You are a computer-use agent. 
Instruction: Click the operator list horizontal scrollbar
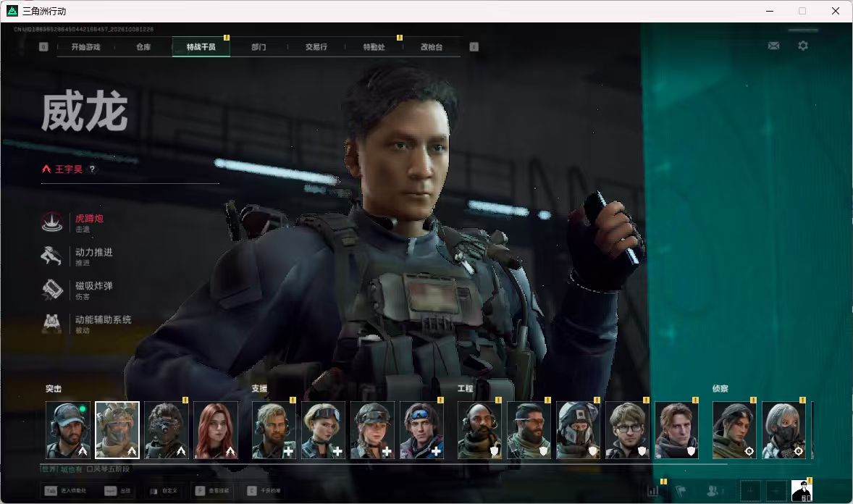[384, 464]
